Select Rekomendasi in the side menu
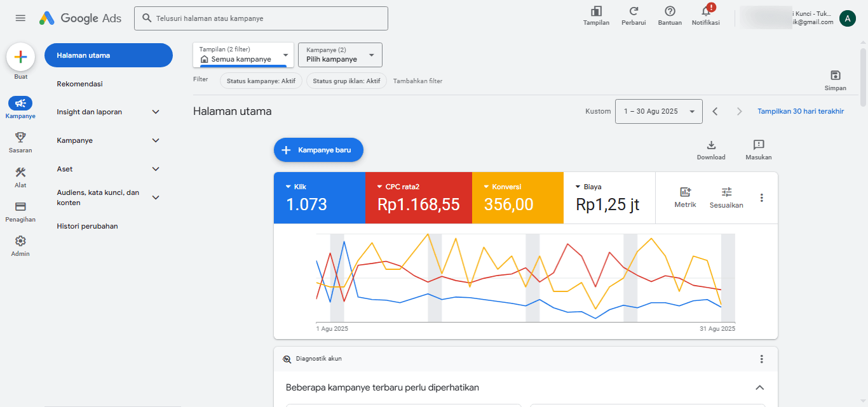The height and width of the screenshot is (407, 868). coord(79,84)
